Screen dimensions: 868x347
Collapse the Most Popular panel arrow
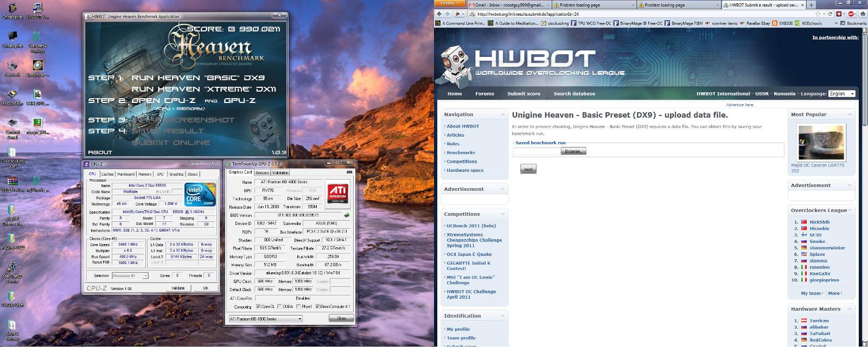click(850, 114)
